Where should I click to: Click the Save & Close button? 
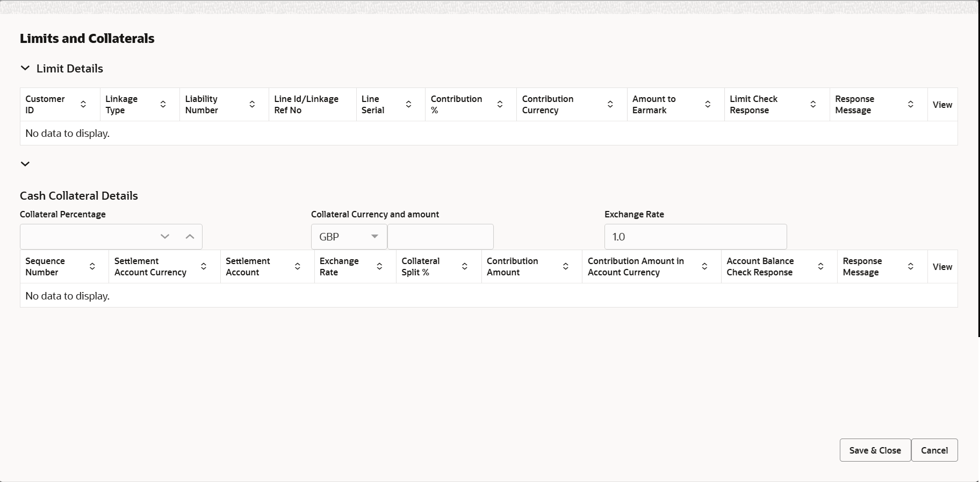click(874, 450)
